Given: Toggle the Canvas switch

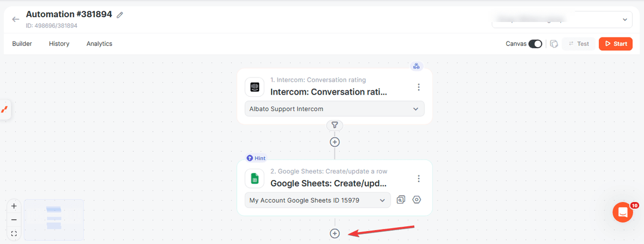Looking at the screenshot, I should [x=535, y=44].
